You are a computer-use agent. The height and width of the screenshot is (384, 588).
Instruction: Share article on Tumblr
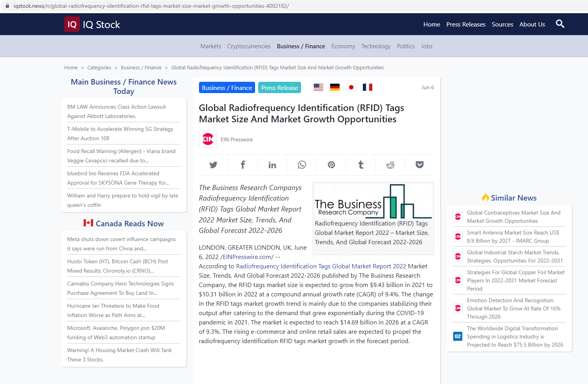click(361, 165)
